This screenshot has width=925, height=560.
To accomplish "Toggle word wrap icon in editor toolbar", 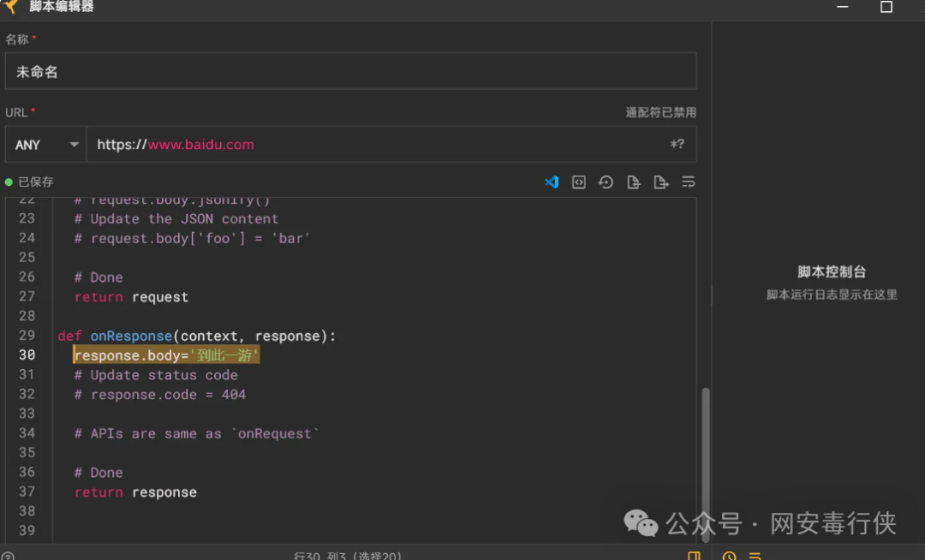I will [x=688, y=182].
